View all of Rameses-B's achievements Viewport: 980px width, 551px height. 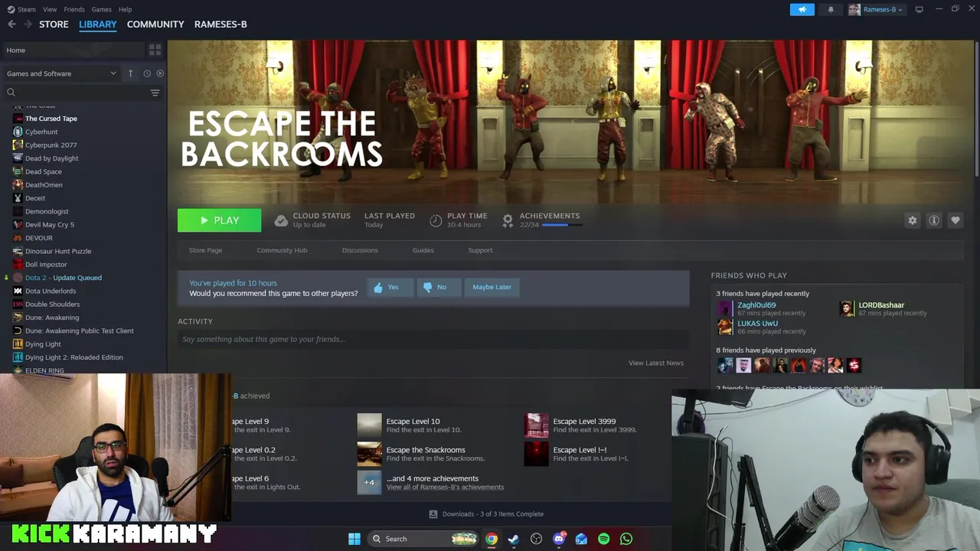point(445,487)
